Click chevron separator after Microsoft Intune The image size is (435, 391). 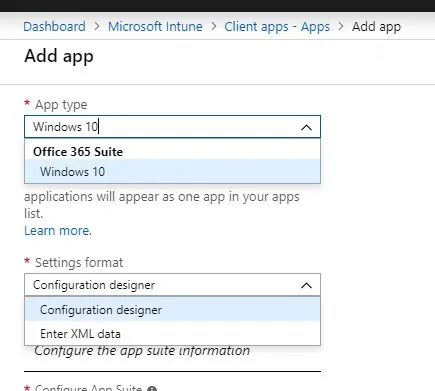pos(214,27)
